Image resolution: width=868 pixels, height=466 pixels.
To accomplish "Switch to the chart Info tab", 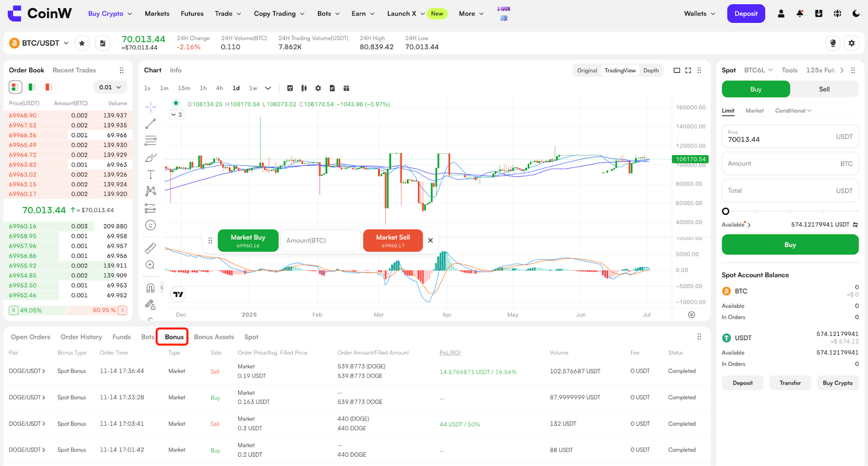I will click(x=176, y=70).
